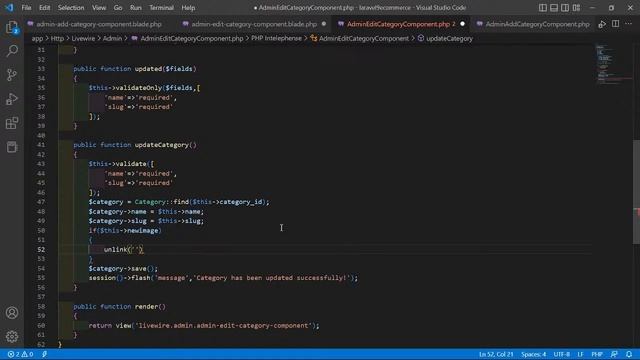Open the Search view in activity bar
This screenshot has height=360, width=640.
[x=12, y=51]
